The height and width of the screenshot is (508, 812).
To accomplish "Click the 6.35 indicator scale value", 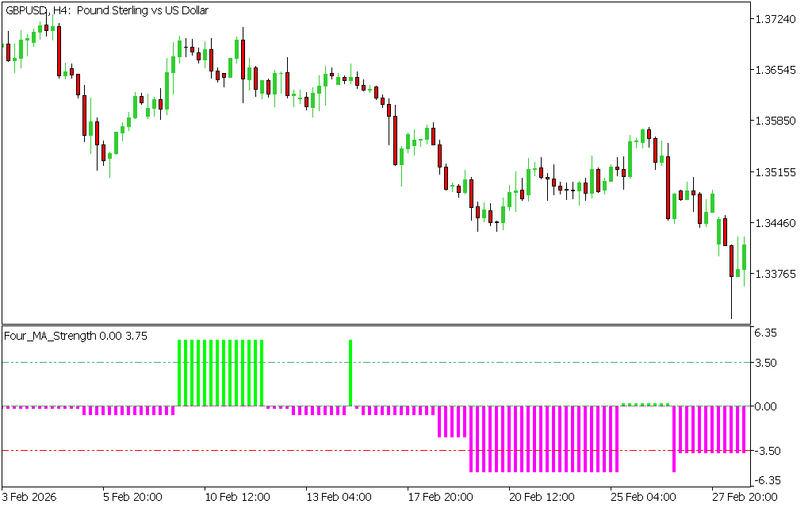I will 768,333.
